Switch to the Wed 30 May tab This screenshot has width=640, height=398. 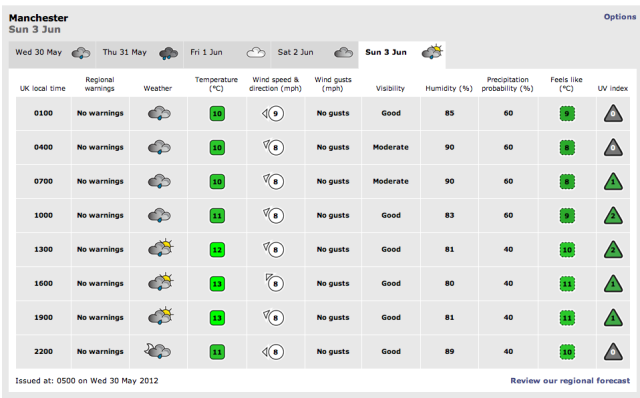pyautogui.click(x=52, y=53)
